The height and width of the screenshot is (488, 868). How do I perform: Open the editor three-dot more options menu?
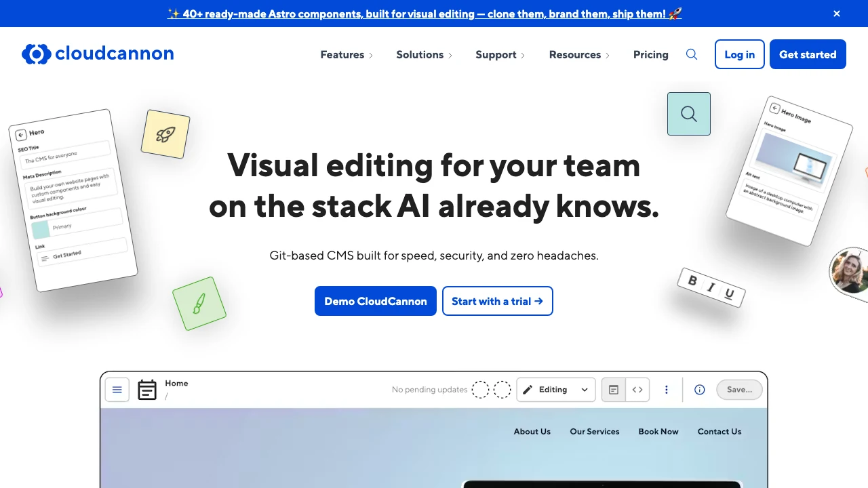(667, 390)
